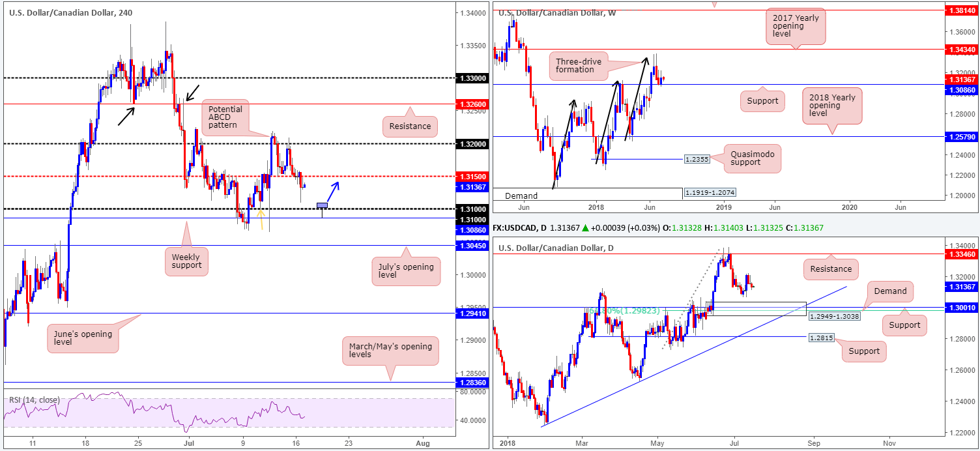Click the Support callout beside 1.2815
Image resolution: width=980 pixels, height=451 pixels.
[864, 351]
